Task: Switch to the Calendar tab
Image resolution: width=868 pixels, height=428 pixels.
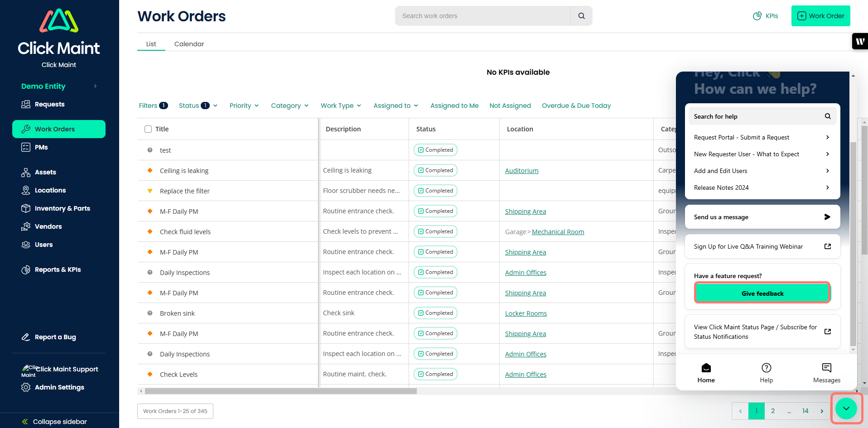Action: click(x=189, y=44)
